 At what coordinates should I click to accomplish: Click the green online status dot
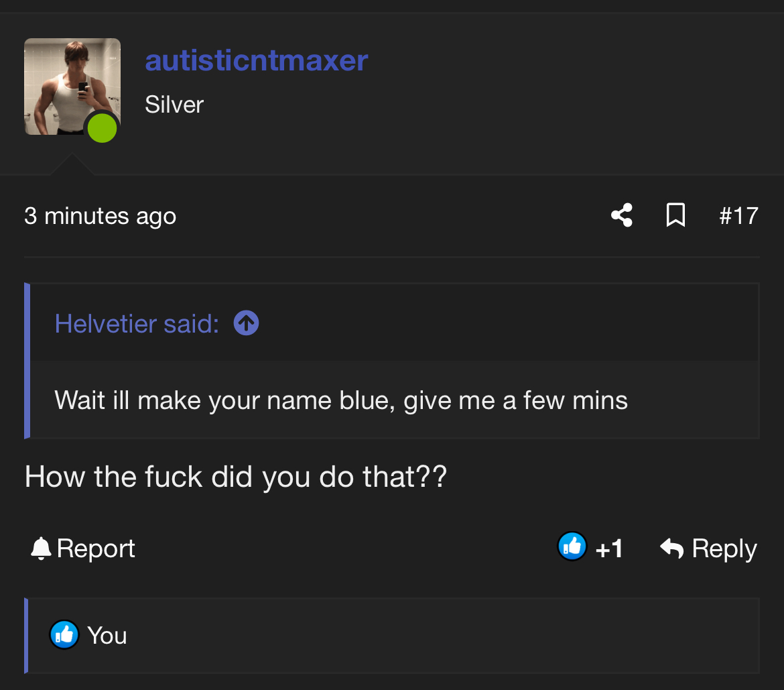pyautogui.click(x=102, y=128)
